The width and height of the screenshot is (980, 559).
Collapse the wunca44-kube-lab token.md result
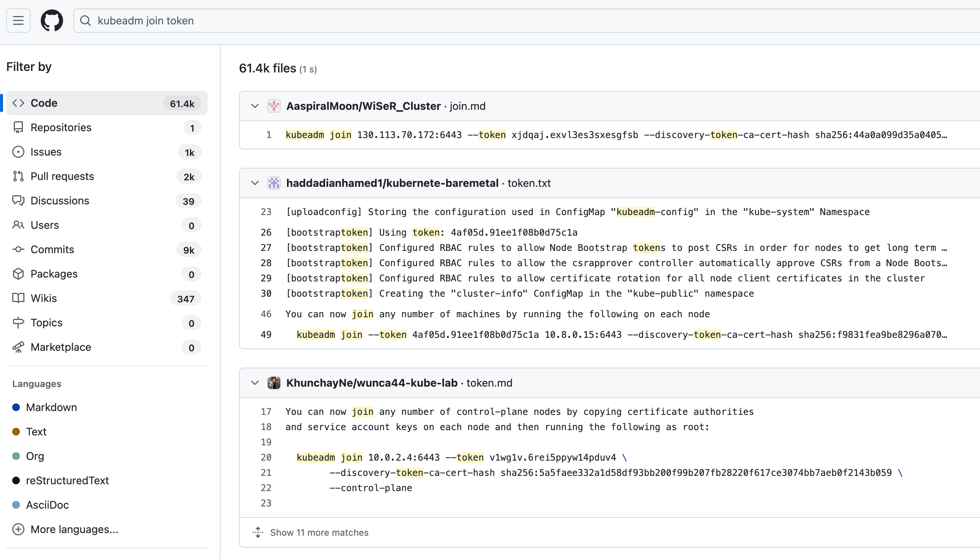(x=255, y=383)
